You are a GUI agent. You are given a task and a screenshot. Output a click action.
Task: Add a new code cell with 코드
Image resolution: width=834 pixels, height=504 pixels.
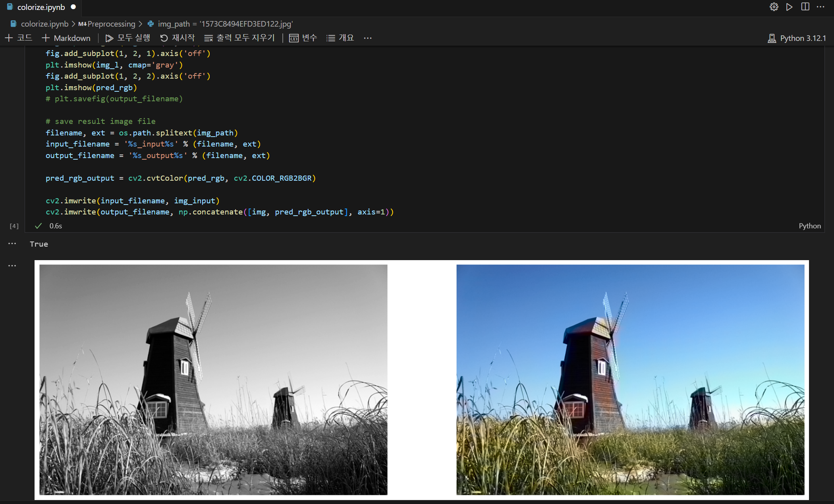pos(19,38)
